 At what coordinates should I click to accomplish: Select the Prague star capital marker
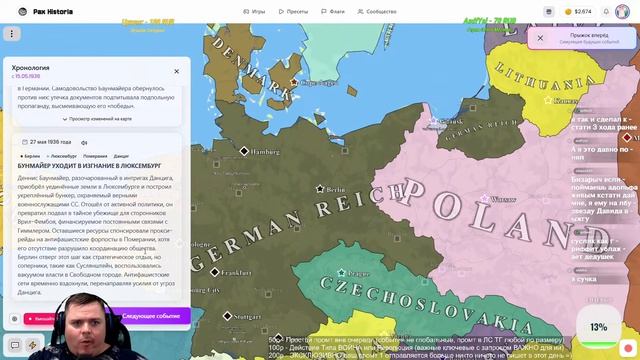[341, 273]
